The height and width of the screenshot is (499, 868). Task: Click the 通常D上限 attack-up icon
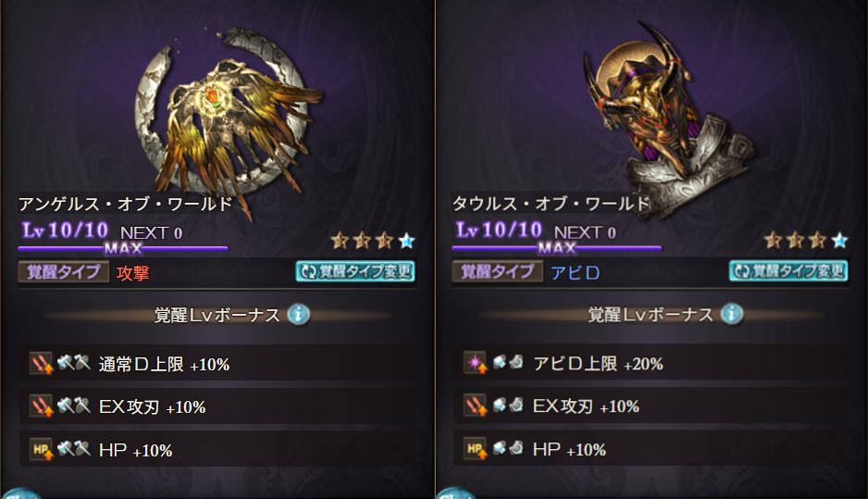coord(41,363)
